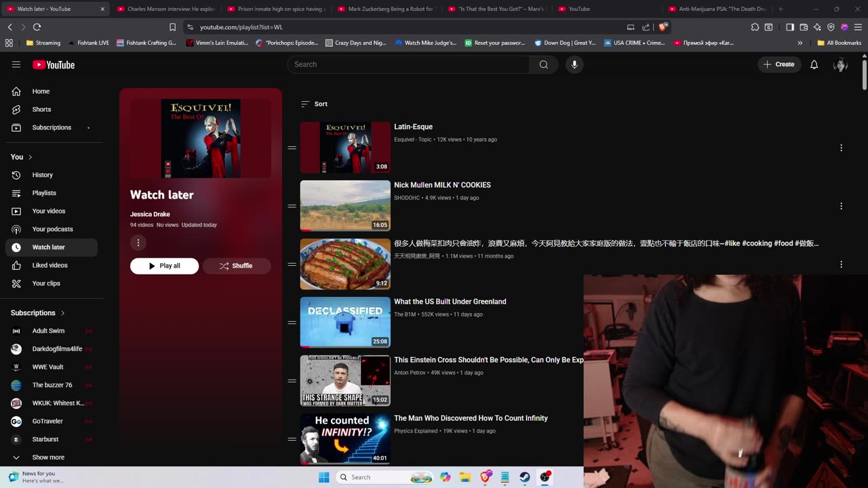
Task: Click the Windows Start button
Action: pos(324,477)
